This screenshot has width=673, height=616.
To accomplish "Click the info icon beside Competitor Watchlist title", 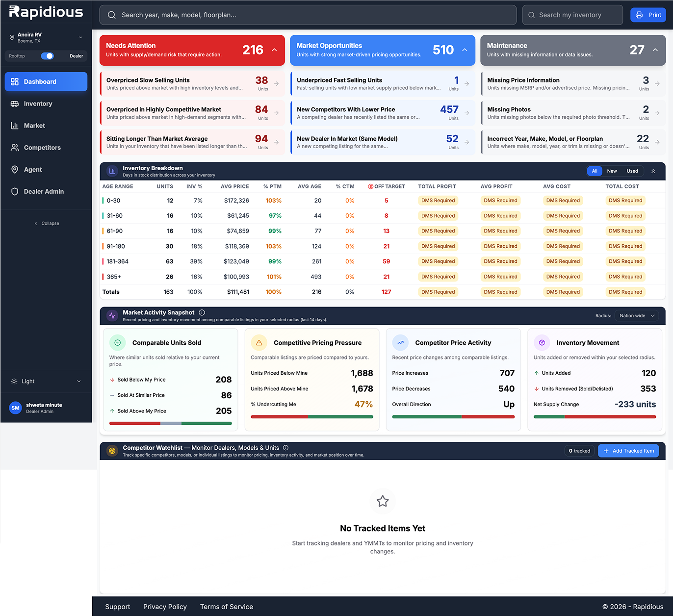I will point(285,448).
